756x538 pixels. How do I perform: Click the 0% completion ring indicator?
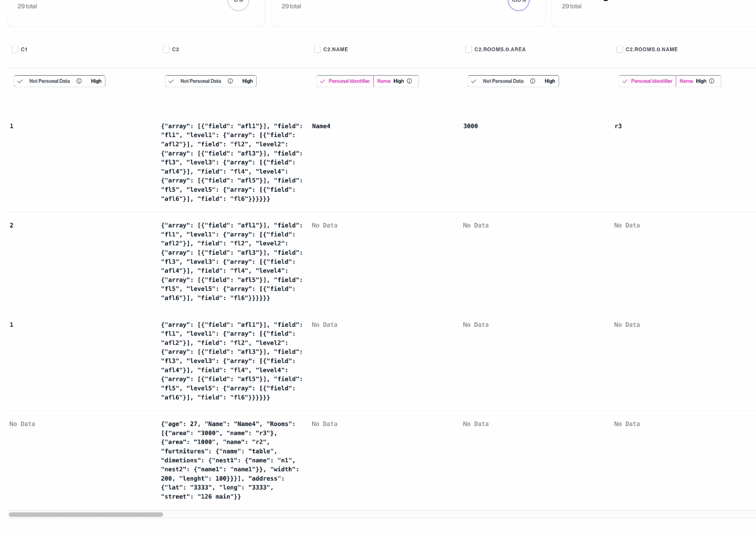(238, 3)
